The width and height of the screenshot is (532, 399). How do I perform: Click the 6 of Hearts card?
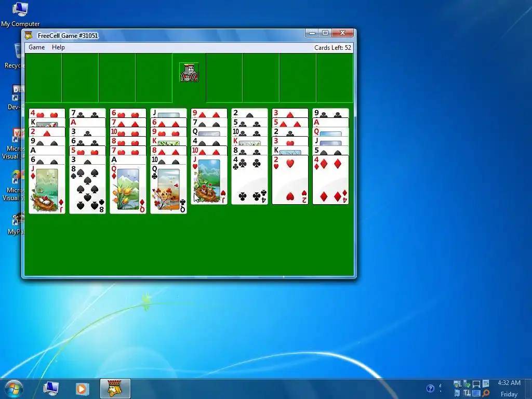(x=128, y=113)
